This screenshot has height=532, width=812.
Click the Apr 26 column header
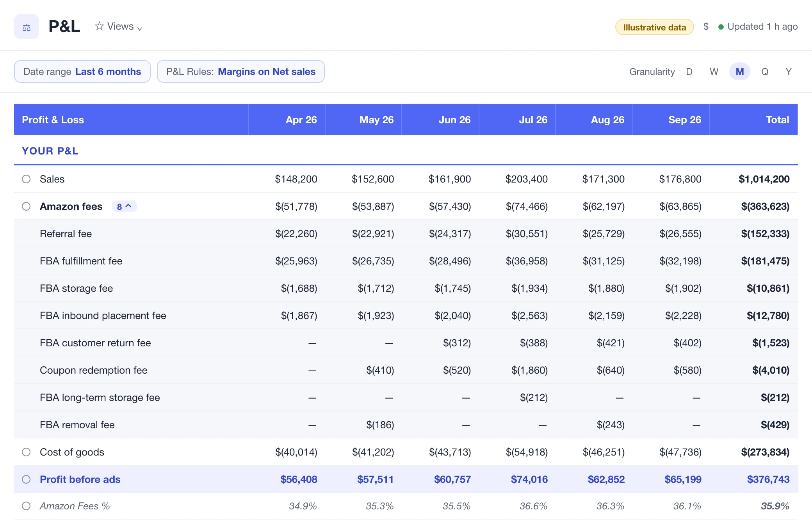287,119
